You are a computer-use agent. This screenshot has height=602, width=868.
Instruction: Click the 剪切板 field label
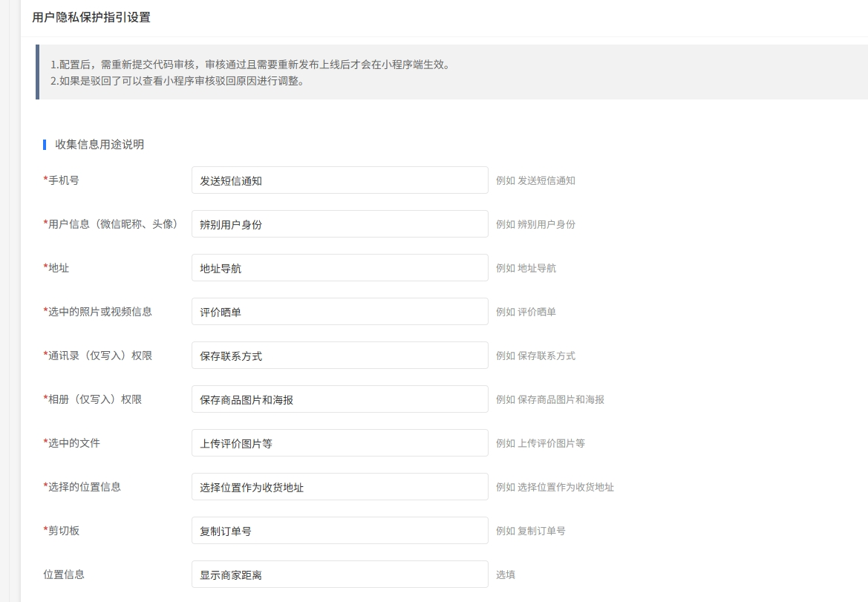[x=63, y=531]
